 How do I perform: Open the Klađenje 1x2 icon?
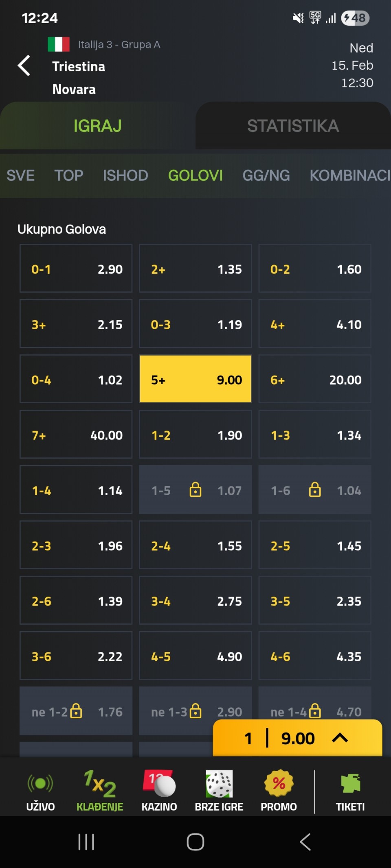[100, 784]
